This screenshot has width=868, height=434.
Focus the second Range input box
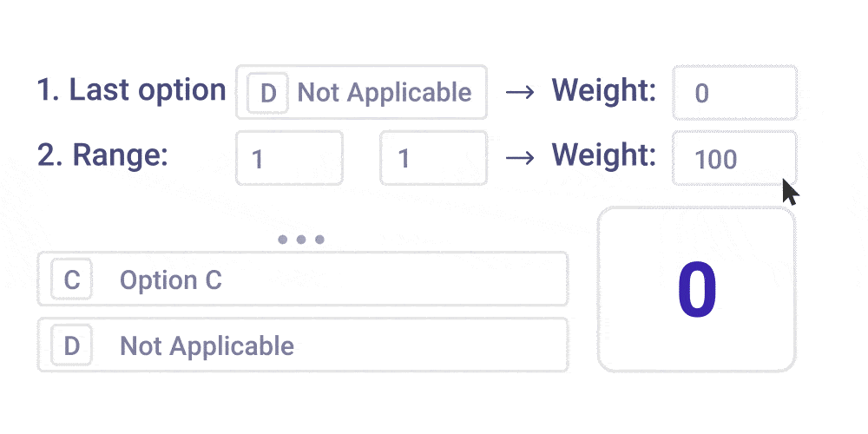point(433,158)
